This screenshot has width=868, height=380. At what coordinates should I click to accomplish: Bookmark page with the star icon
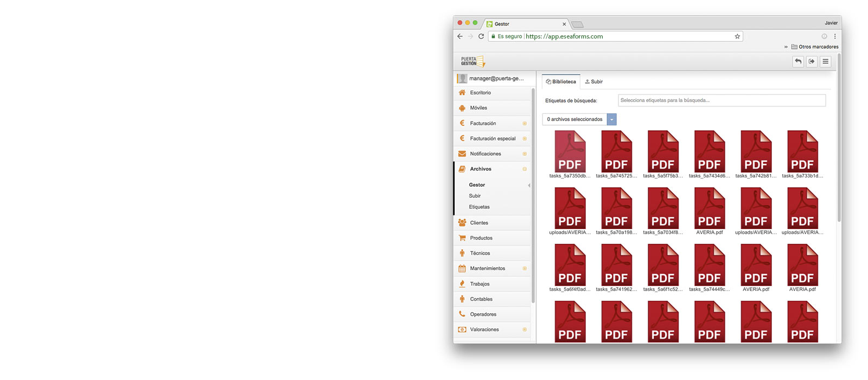coord(737,36)
